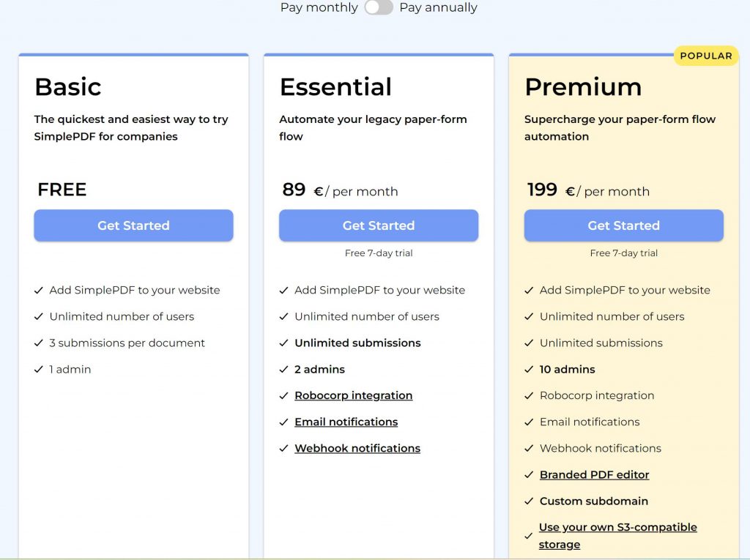
Task: Click checkmark icon beside Branded PDF editor
Action: (x=529, y=474)
